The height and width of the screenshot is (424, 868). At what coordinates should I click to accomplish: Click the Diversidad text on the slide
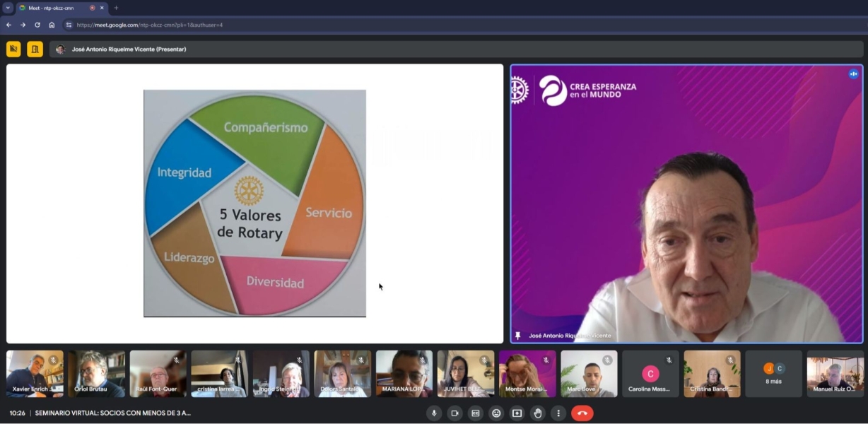coord(275,283)
